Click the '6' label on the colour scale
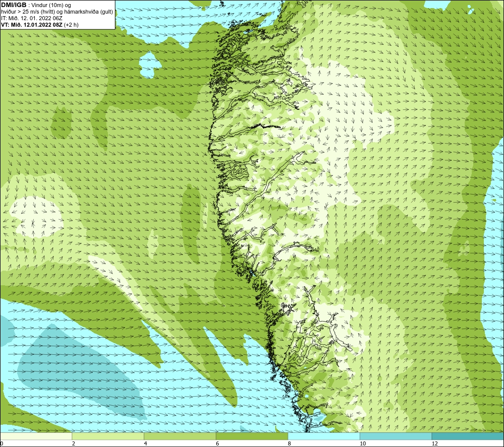Image resolution: width=504 pixels, height=447 pixels. pos(218,443)
